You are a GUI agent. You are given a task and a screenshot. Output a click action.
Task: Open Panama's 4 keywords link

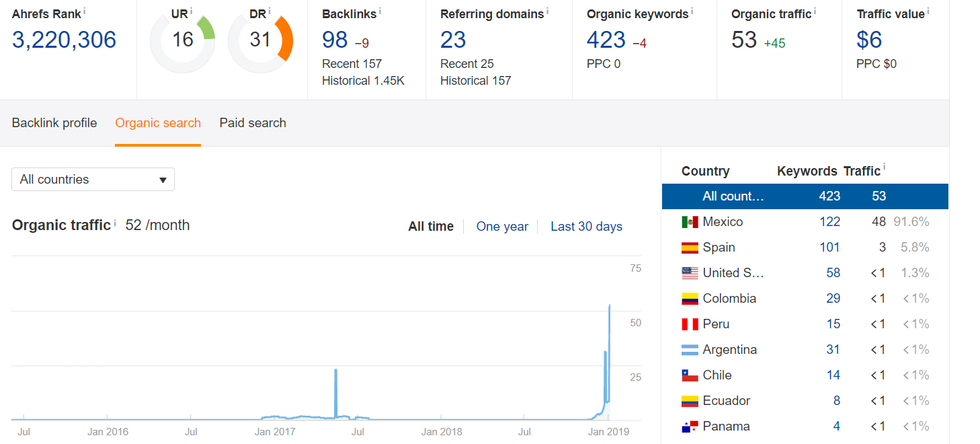tap(837, 427)
